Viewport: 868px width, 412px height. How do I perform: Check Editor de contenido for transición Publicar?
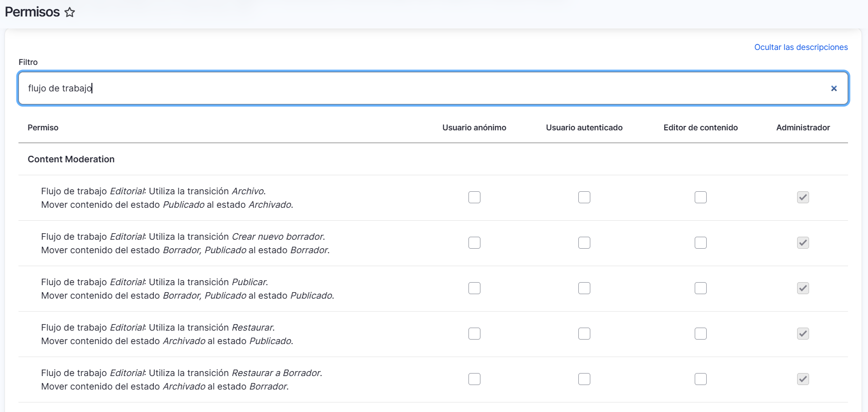(701, 288)
